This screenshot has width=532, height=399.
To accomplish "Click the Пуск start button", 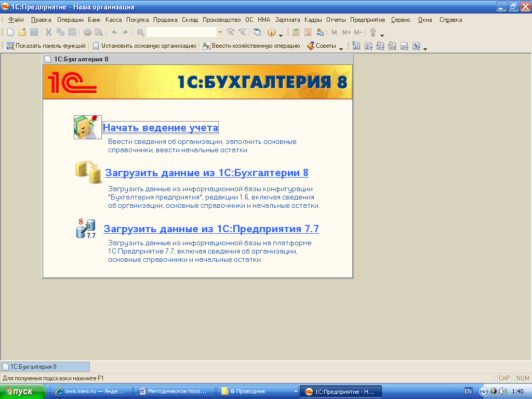I will click(22, 392).
